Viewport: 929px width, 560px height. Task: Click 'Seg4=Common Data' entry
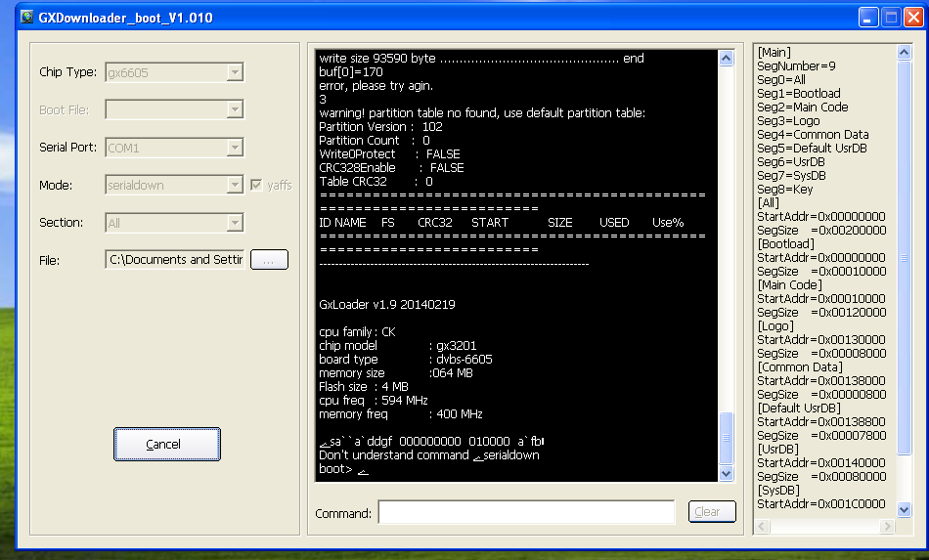(x=813, y=134)
